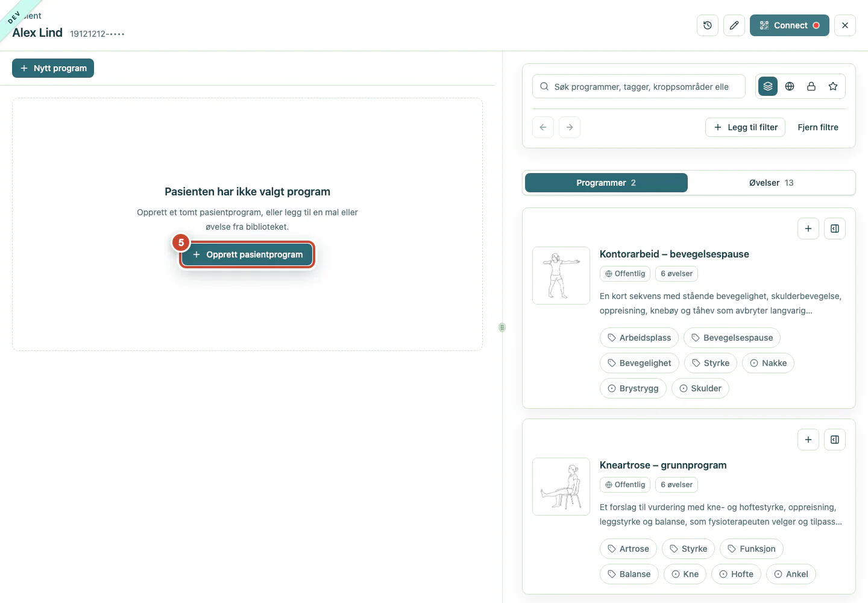Open the history icon button
The height and width of the screenshot is (603, 868).
point(708,25)
